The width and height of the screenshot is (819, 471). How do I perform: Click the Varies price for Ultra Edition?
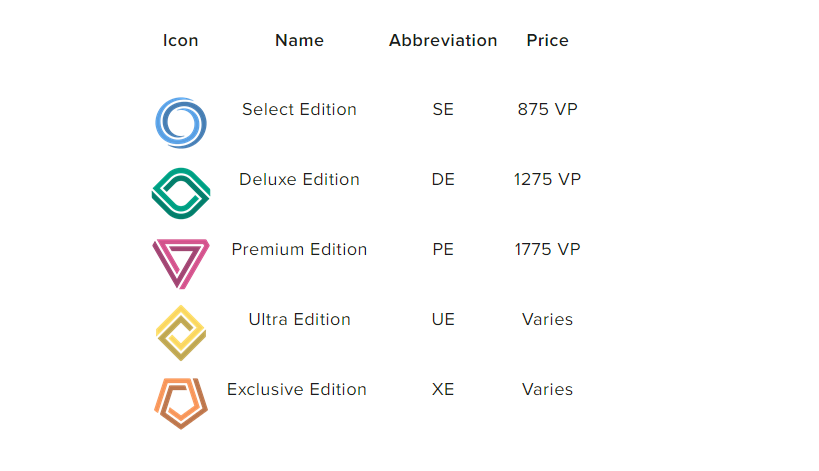point(547,319)
